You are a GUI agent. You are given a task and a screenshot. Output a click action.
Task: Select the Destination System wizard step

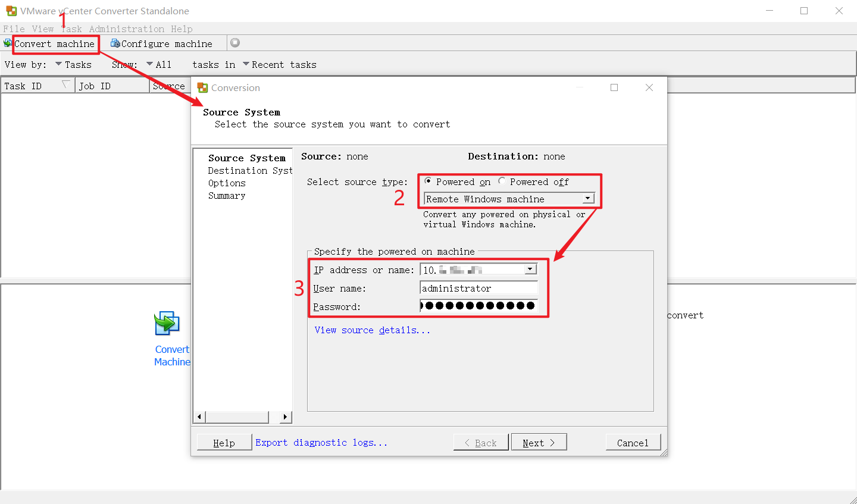(x=250, y=170)
